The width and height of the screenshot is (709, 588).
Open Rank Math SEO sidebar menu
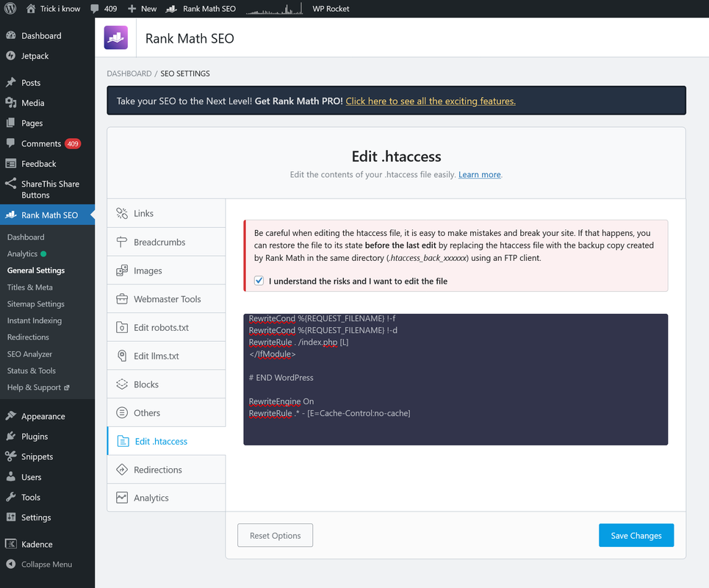pyautogui.click(x=48, y=215)
